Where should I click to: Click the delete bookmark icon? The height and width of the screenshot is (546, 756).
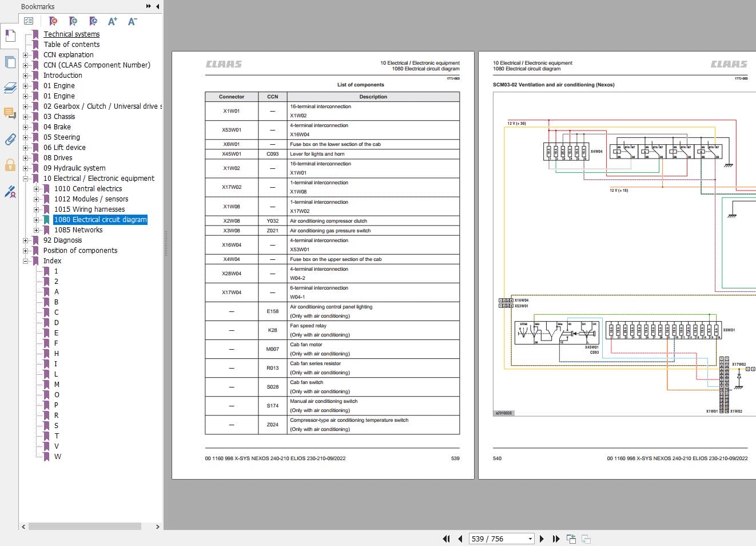[53, 21]
